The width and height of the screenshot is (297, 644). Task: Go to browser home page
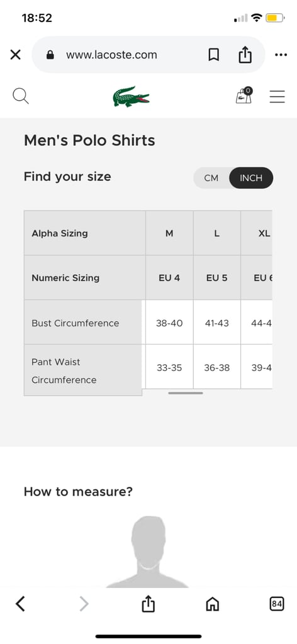tap(213, 604)
